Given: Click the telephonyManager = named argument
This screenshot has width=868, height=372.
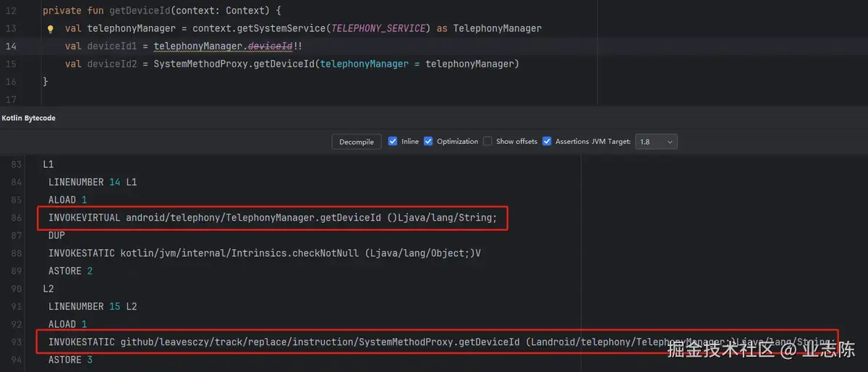Looking at the screenshot, I should (x=370, y=64).
